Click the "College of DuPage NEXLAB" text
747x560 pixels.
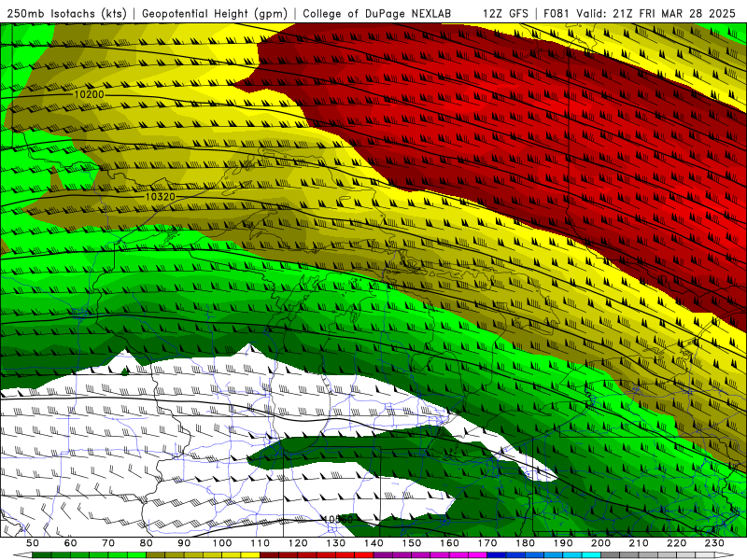377,14
